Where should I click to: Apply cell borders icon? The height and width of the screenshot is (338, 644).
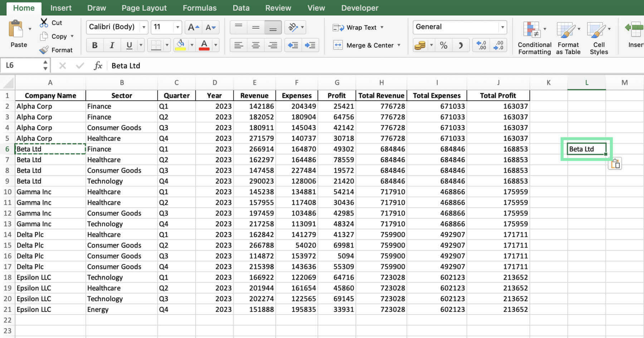[156, 45]
